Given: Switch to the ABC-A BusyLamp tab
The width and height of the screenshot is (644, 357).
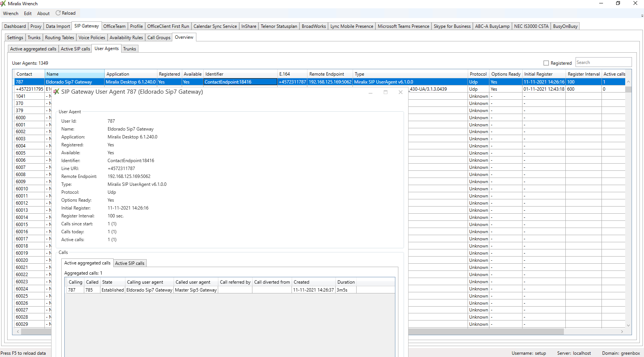Looking at the screenshot, I should click(x=492, y=26).
